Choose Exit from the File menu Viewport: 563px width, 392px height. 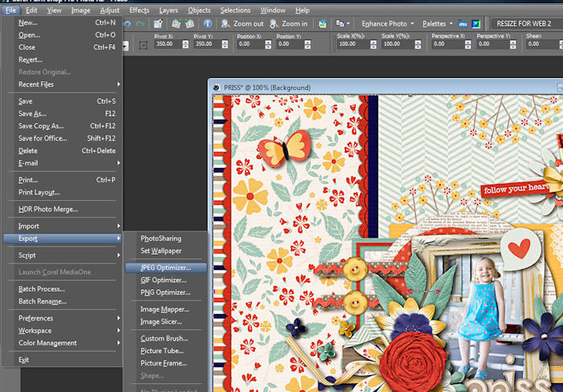click(63, 360)
